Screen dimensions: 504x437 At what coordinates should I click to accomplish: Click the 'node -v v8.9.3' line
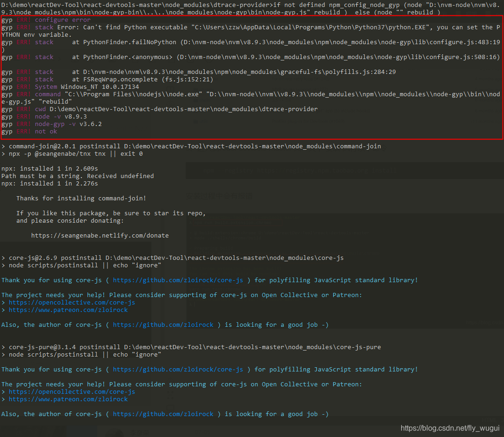44,117
